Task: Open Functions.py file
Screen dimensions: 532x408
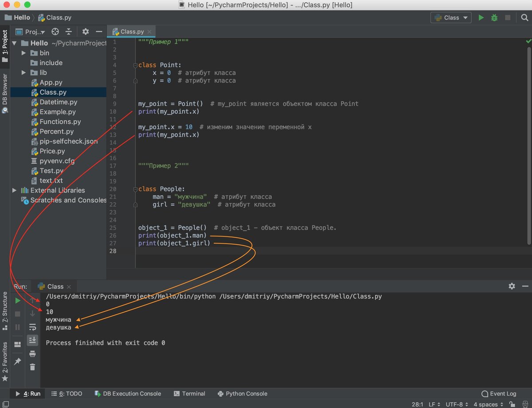Action: [60, 121]
